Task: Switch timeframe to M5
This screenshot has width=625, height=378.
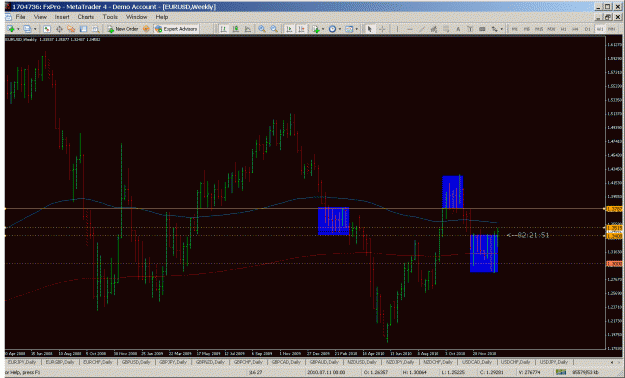Action: click(x=527, y=29)
